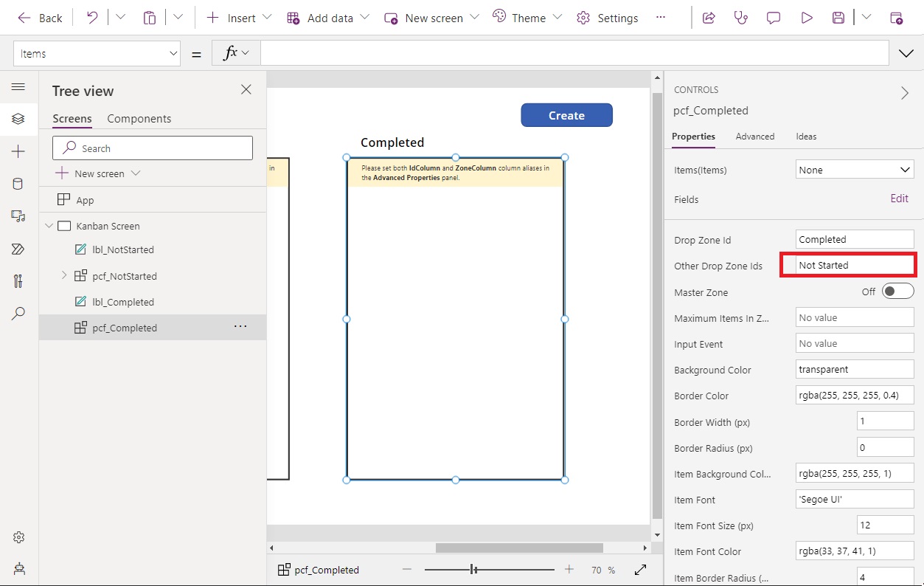Open the Media pane on the left rail

(x=18, y=216)
